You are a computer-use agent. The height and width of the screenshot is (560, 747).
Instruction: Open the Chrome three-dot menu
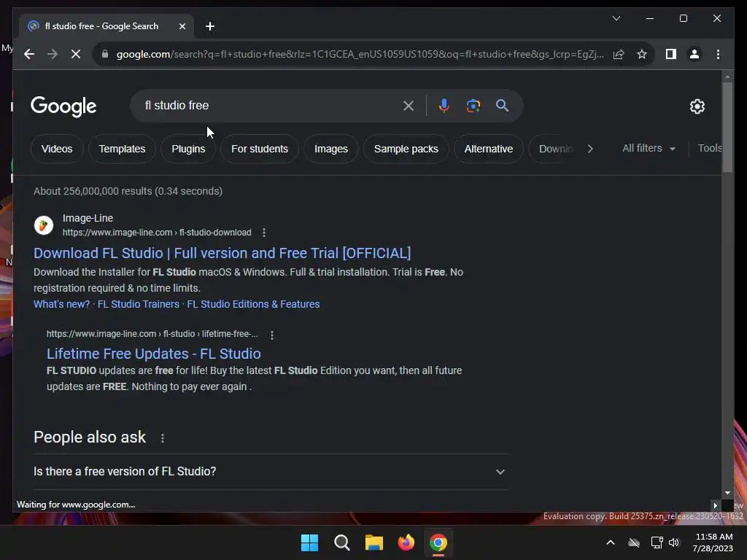(x=718, y=54)
